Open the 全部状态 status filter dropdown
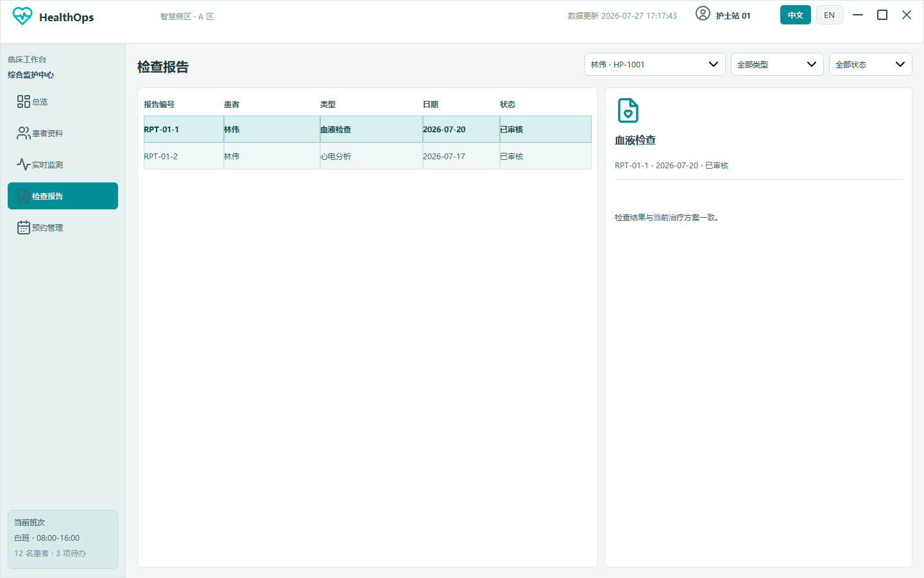 [871, 64]
